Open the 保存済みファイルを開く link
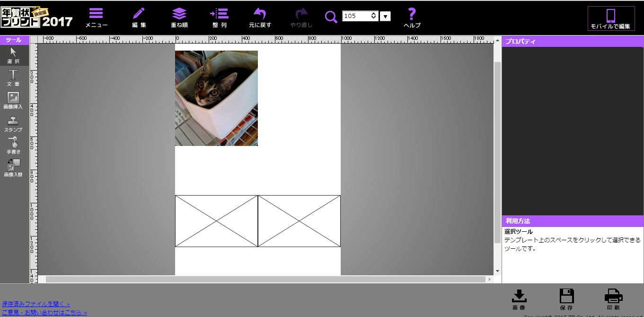This screenshot has height=317, width=644. (x=36, y=304)
